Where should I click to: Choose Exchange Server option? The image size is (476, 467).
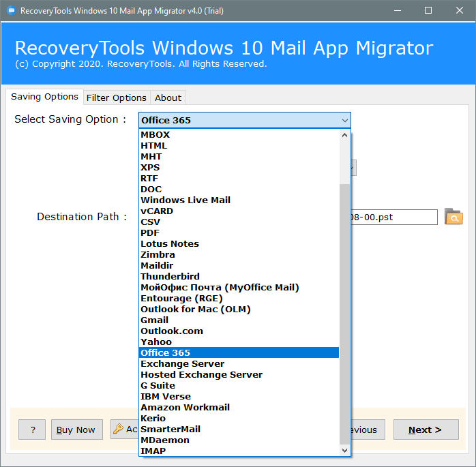click(239, 363)
